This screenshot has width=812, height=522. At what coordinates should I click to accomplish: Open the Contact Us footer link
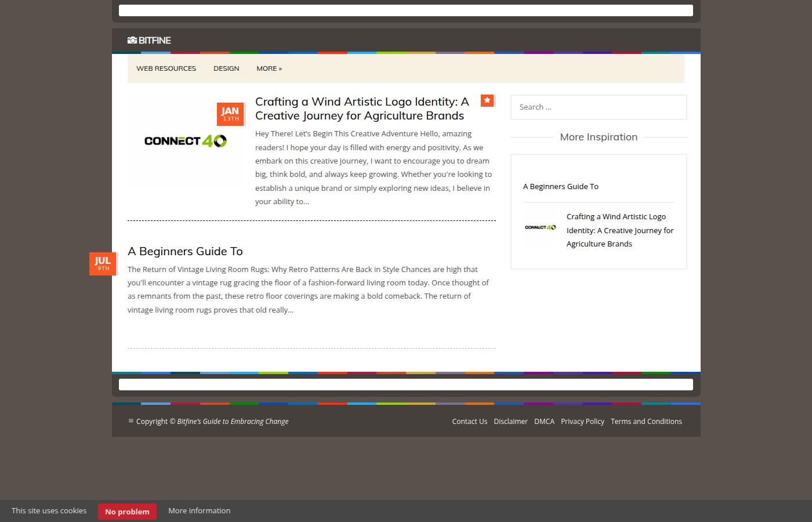click(470, 422)
